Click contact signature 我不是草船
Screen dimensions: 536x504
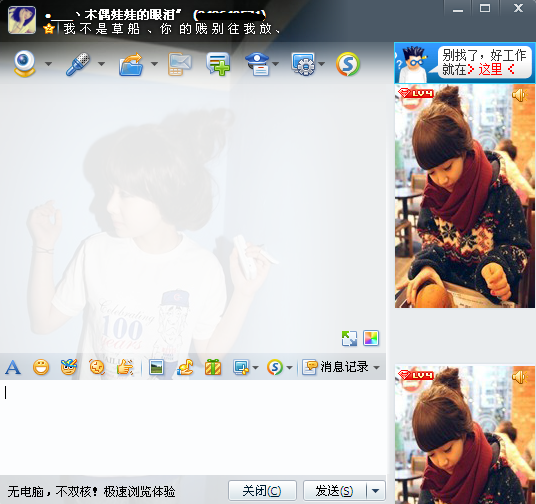point(172,29)
